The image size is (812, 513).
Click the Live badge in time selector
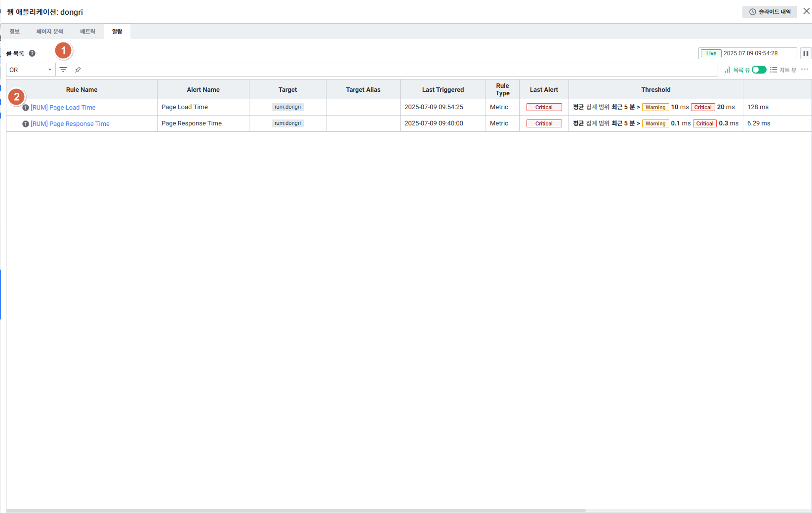coord(711,53)
